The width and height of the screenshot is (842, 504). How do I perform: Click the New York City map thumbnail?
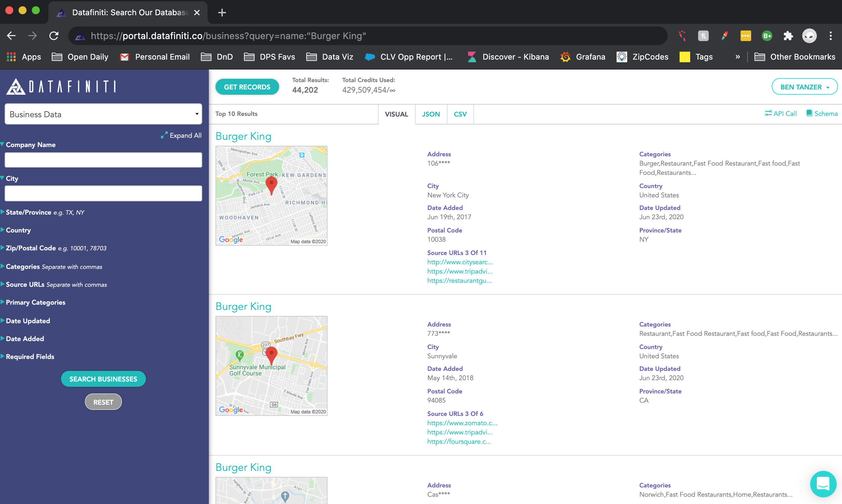click(271, 196)
